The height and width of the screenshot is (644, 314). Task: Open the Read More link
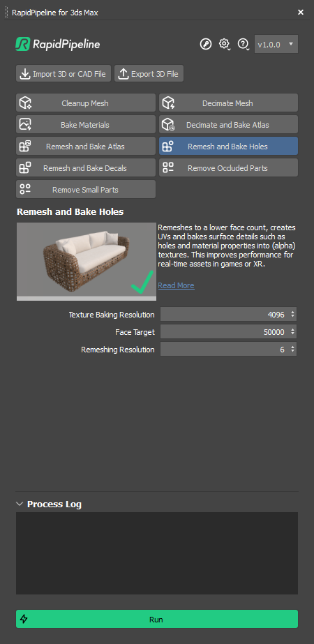(x=177, y=285)
